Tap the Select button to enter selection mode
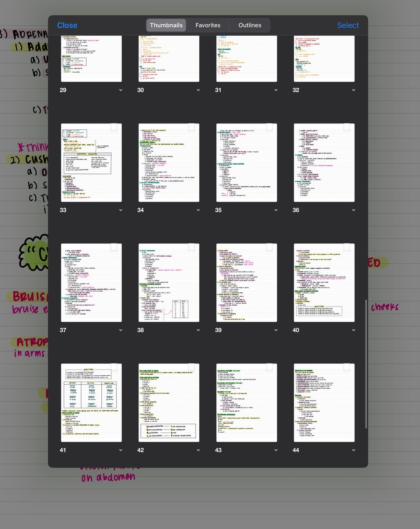420x529 pixels. pos(348,25)
